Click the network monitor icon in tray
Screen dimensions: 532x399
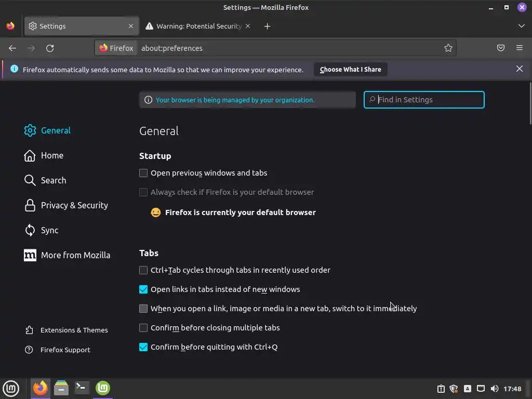point(481,389)
